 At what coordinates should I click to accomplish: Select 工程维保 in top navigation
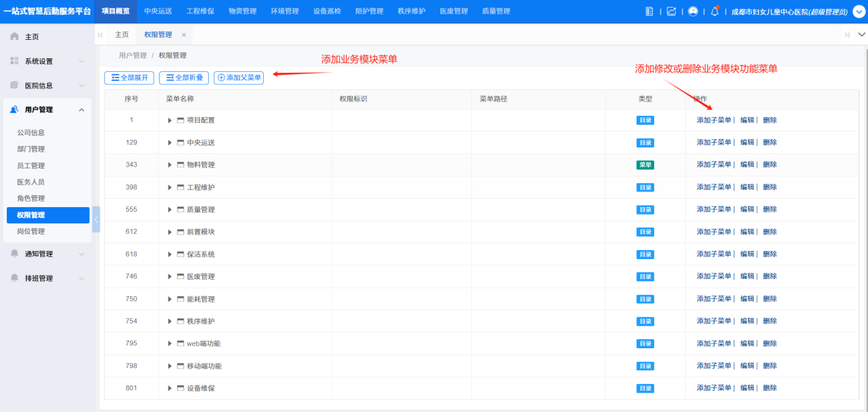click(201, 12)
